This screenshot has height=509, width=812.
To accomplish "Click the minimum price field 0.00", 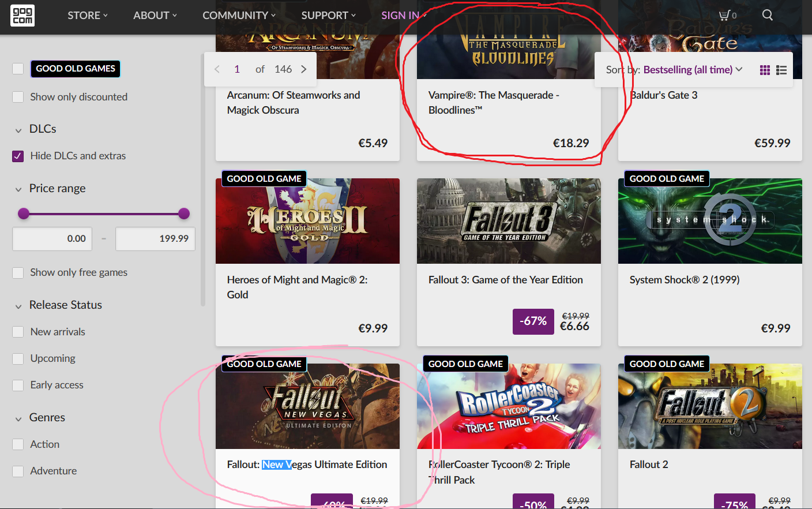I will tap(52, 239).
